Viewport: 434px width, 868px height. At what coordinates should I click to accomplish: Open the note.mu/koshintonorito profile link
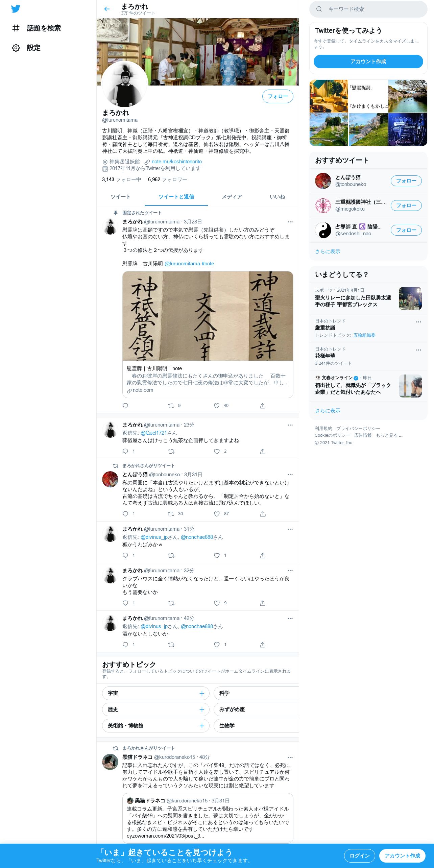click(x=177, y=162)
